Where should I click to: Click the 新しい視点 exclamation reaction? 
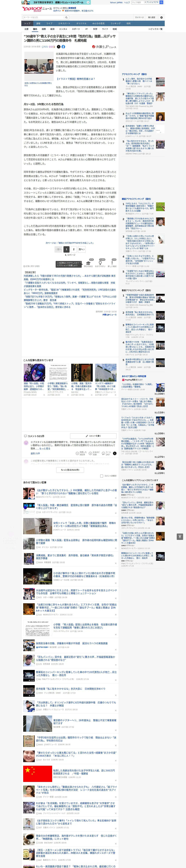click(112, 263)
